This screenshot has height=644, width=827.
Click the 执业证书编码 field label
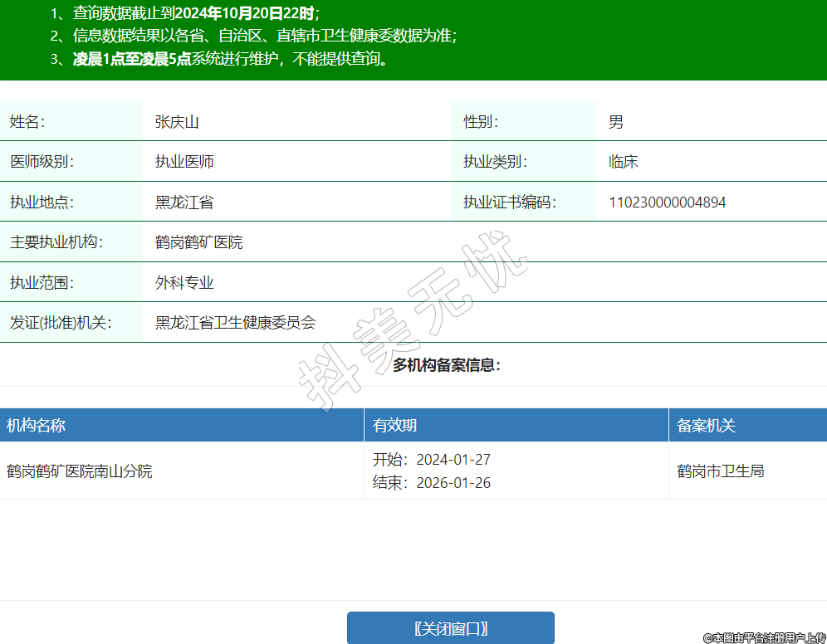(x=509, y=202)
